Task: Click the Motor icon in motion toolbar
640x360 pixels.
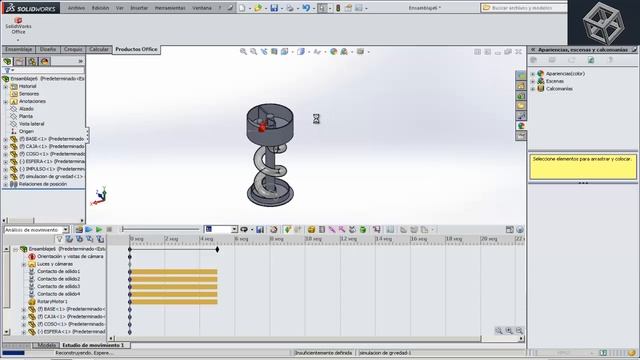Action: [x=311, y=230]
